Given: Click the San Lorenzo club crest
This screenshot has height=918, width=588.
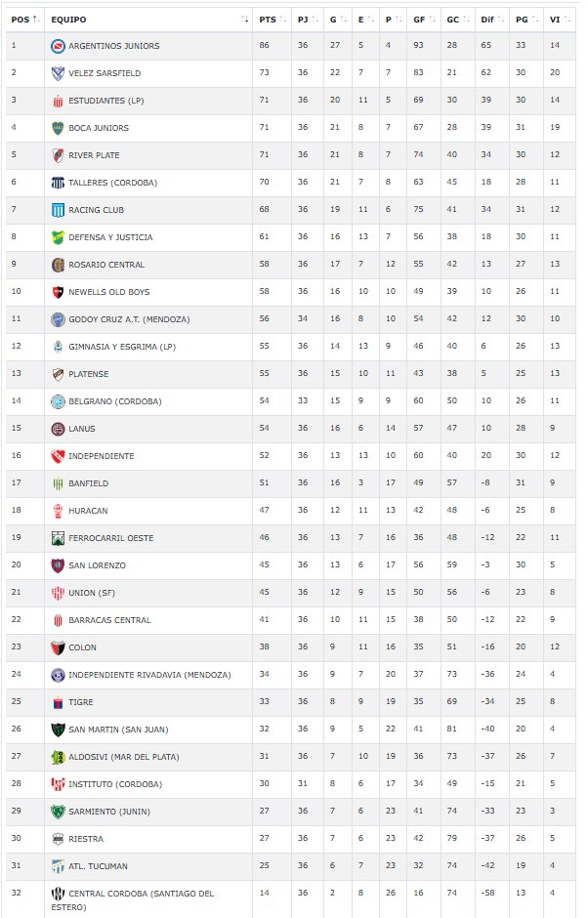Looking at the screenshot, I should pos(58,565).
